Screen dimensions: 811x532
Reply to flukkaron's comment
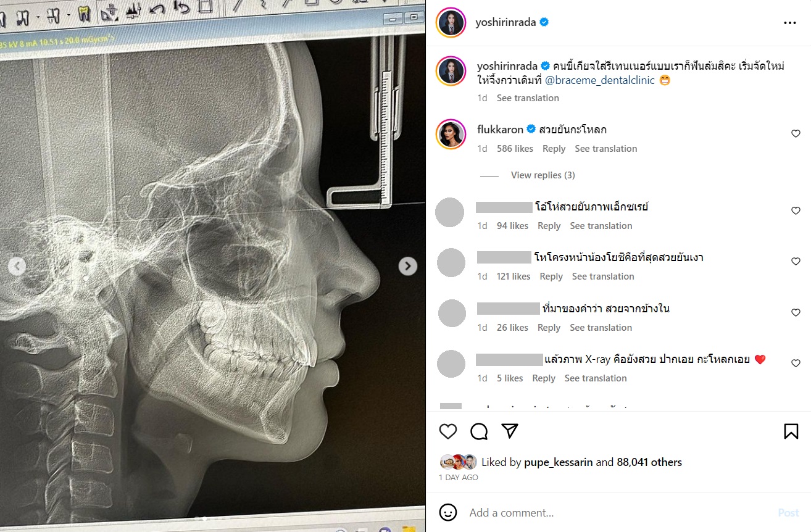(x=554, y=149)
